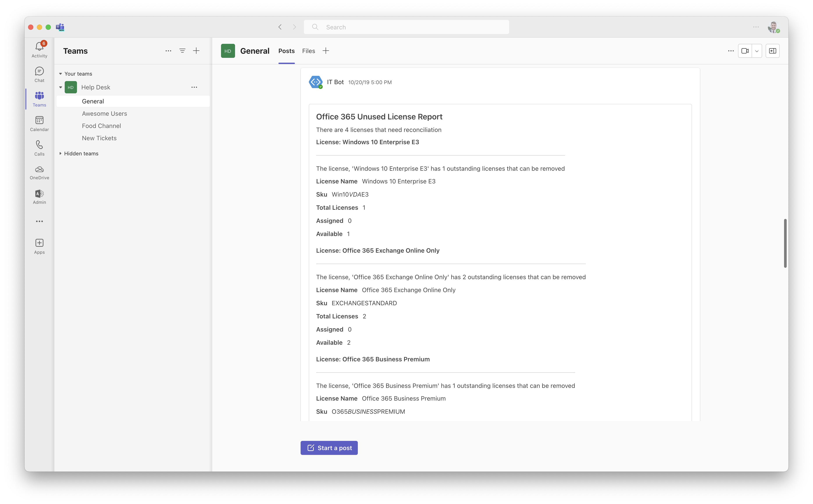
Task: Click the conversation vertical scrollbar
Action: 785,243
